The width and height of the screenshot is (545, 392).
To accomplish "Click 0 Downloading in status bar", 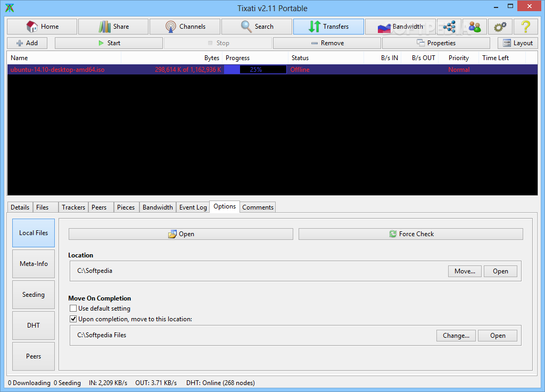I will 29,382.
